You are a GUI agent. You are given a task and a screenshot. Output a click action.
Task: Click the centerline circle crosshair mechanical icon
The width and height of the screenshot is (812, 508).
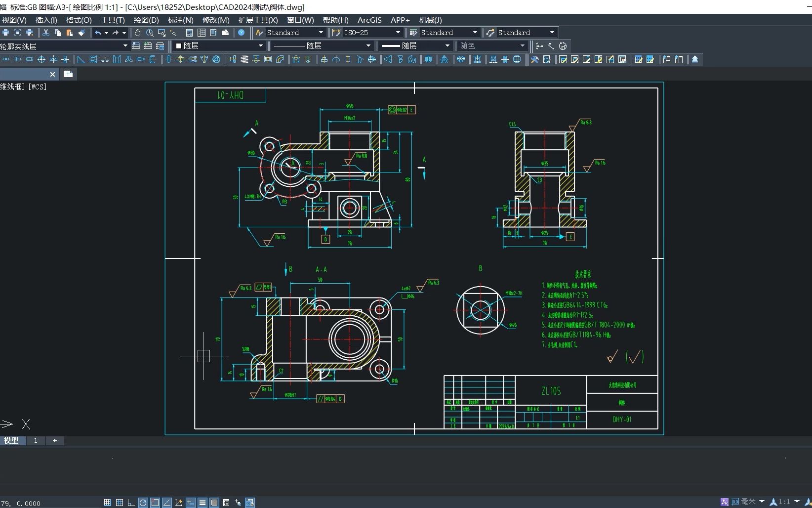(x=41, y=59)
